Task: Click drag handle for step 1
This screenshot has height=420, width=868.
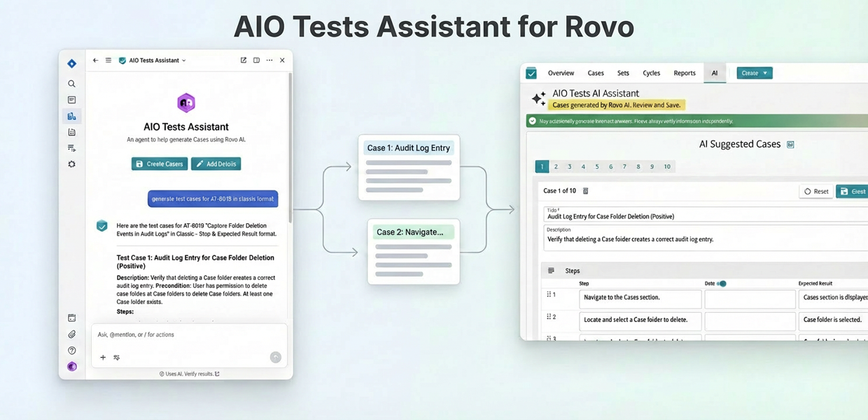Action: coord(549,295)
